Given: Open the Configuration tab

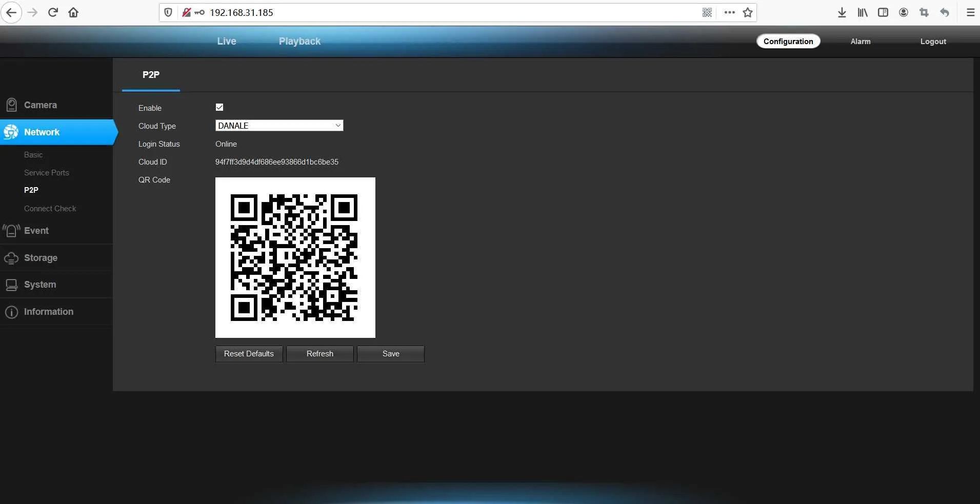Looking at the screenshot, I should [788, 41].
